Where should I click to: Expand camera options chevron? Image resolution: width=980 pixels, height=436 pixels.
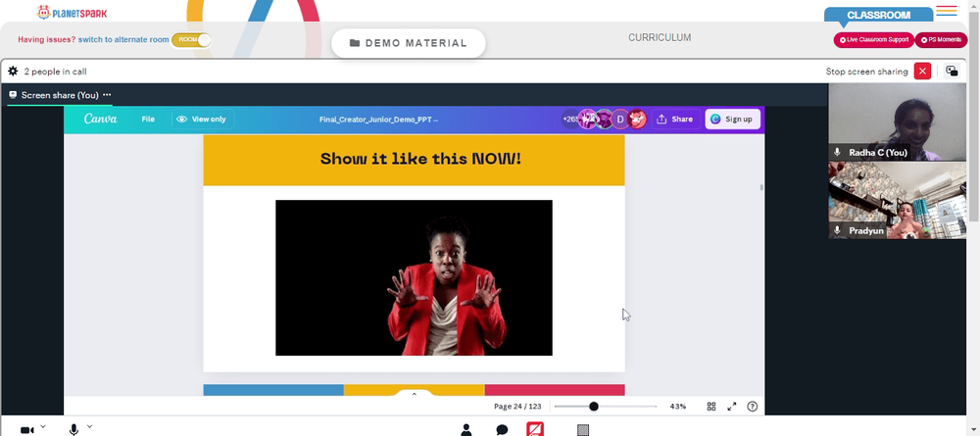[x=43, y=426]
